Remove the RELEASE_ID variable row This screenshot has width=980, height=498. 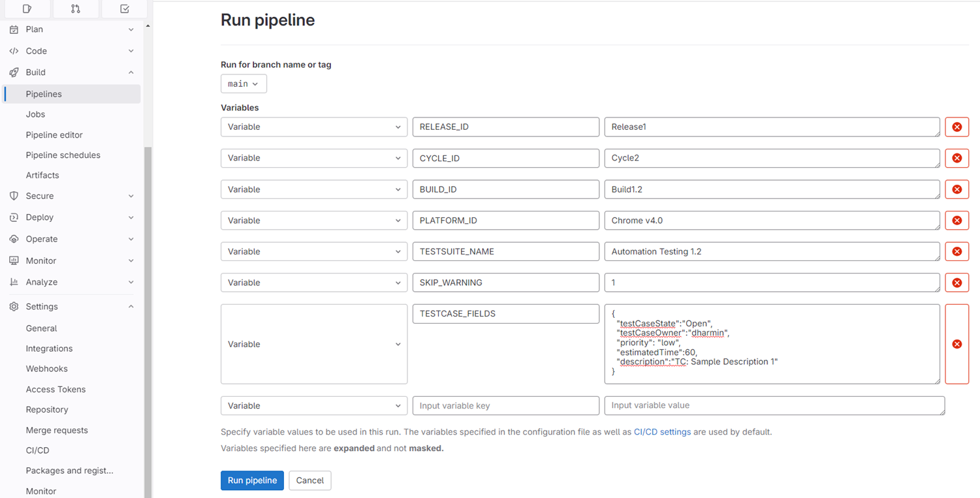(x=956, y=127)
